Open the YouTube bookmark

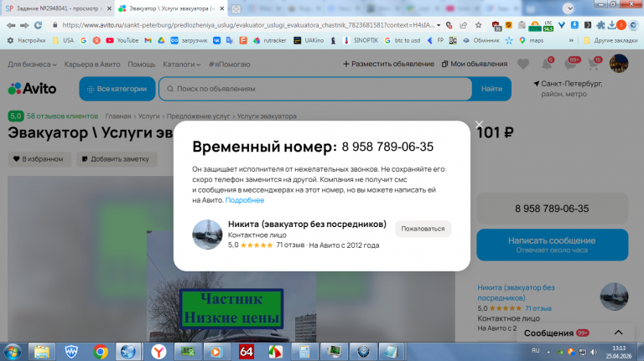click(122, 40)
